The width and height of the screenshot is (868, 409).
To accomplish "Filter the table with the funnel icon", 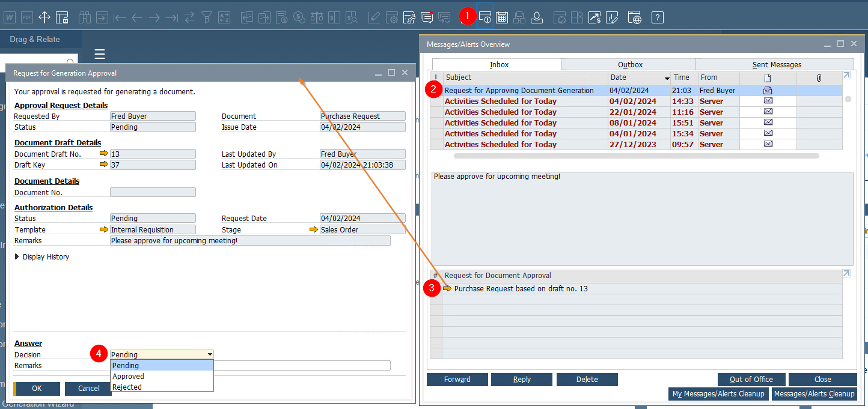I will 207,17.
